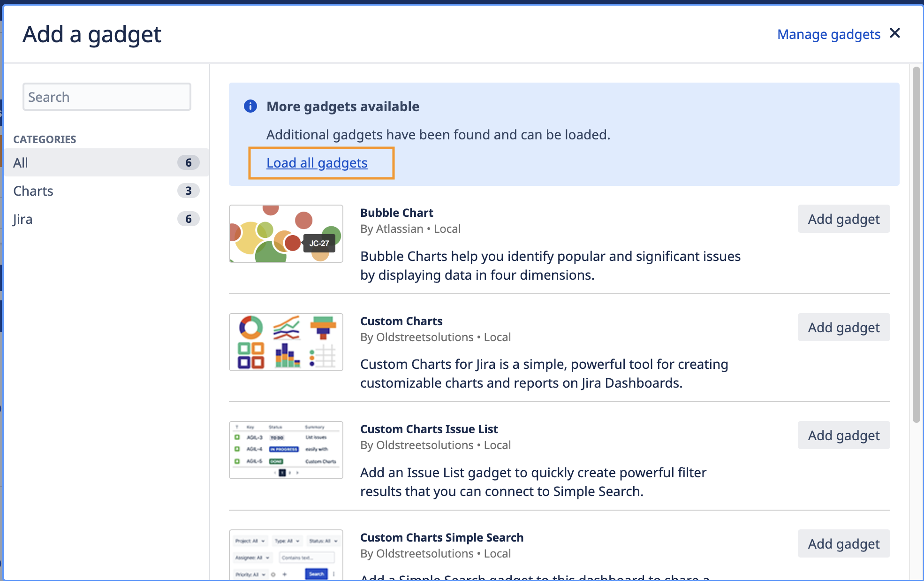Screen dimensions: 924x581
Task: Click the Custom Charts Issue List title
Action: tap(429, 429)
